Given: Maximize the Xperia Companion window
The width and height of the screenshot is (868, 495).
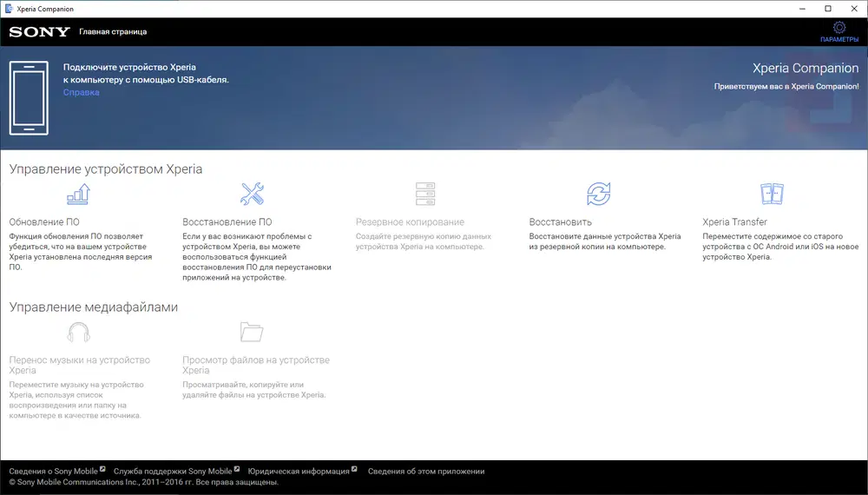Looking at the screenshot, I should (828, 9).
